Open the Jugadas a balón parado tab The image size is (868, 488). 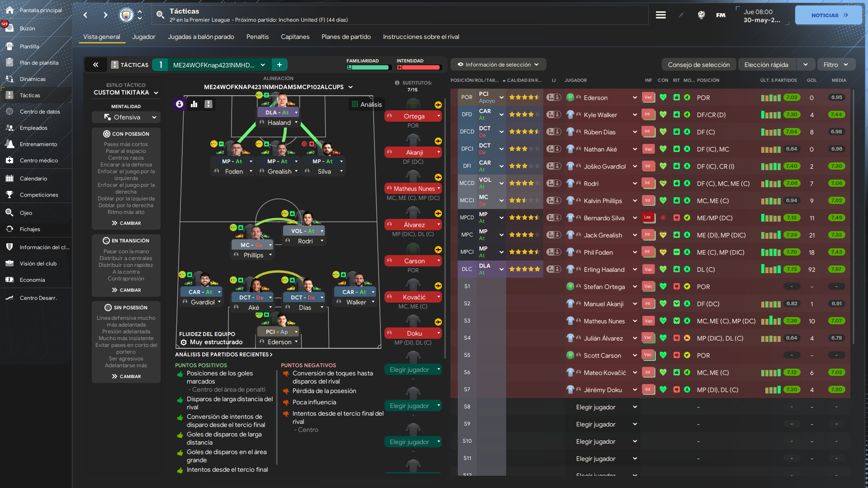[x=201, y=37]
